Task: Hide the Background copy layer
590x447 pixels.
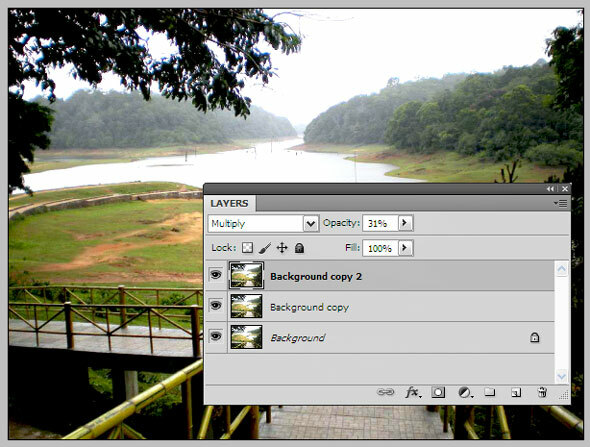Action: pyautogui.click(x=216, y=305)
